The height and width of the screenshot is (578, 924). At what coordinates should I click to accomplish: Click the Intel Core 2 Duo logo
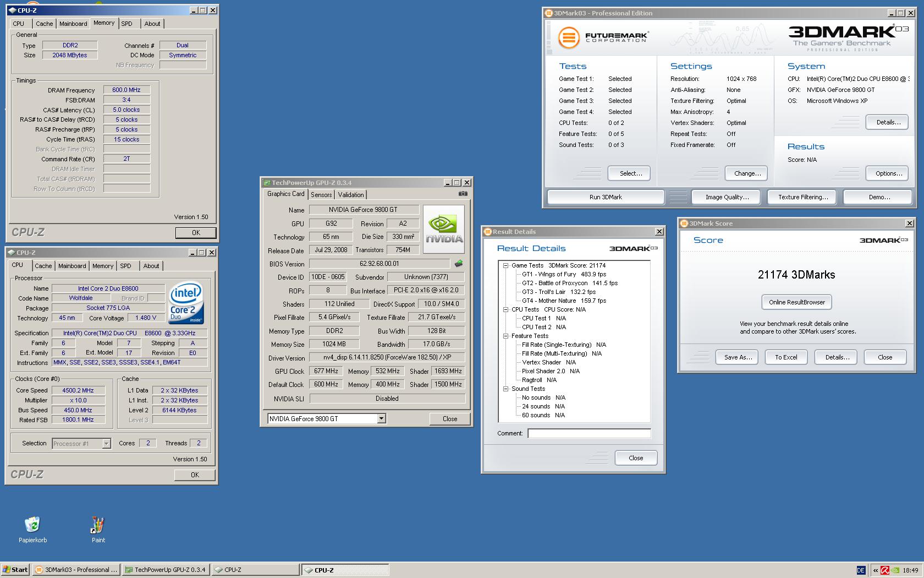(x=186, y=303)
